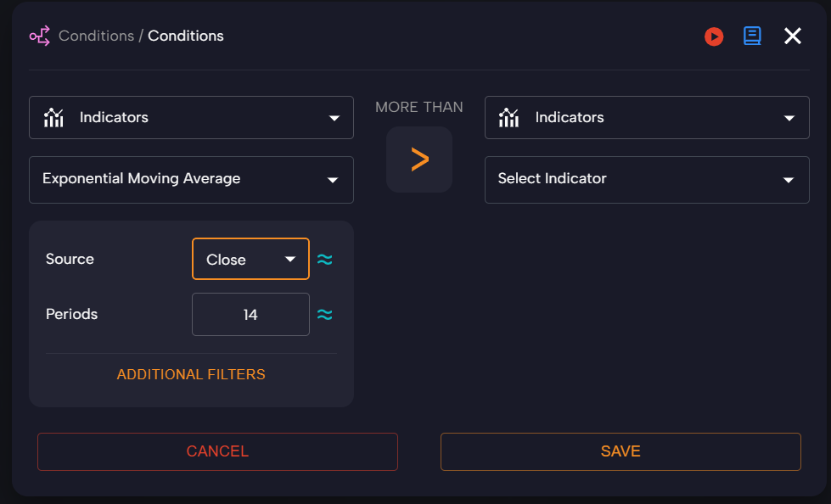831x504 pixels.
Task: Click the bold Conditions breadcrumb title
Action: click(x=186, y=36)
